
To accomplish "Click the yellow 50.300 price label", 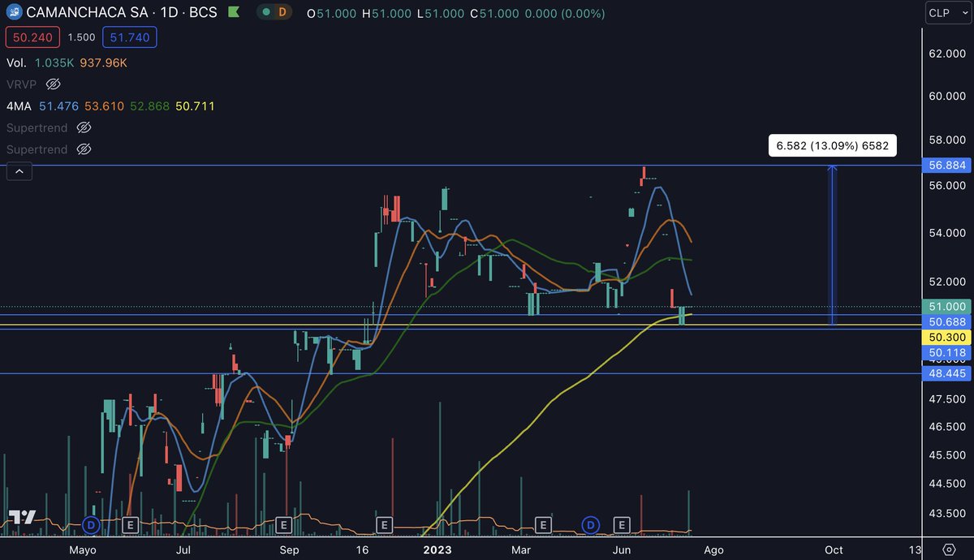I will tap(946, 337).
